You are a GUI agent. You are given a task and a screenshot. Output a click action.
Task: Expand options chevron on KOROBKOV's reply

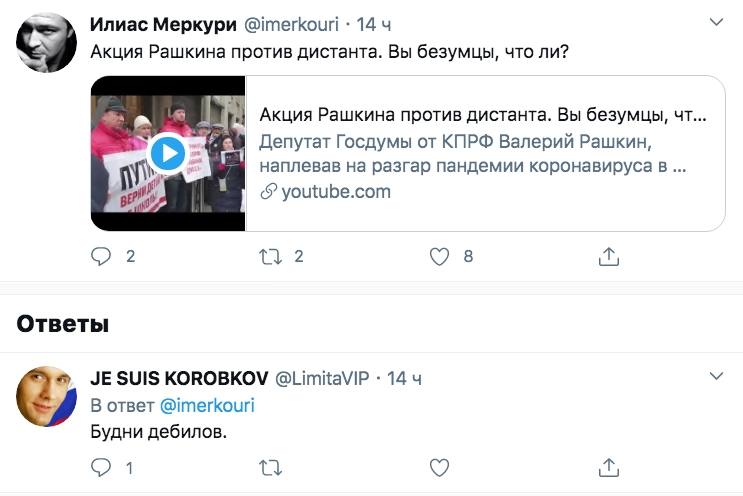point(716,377)
